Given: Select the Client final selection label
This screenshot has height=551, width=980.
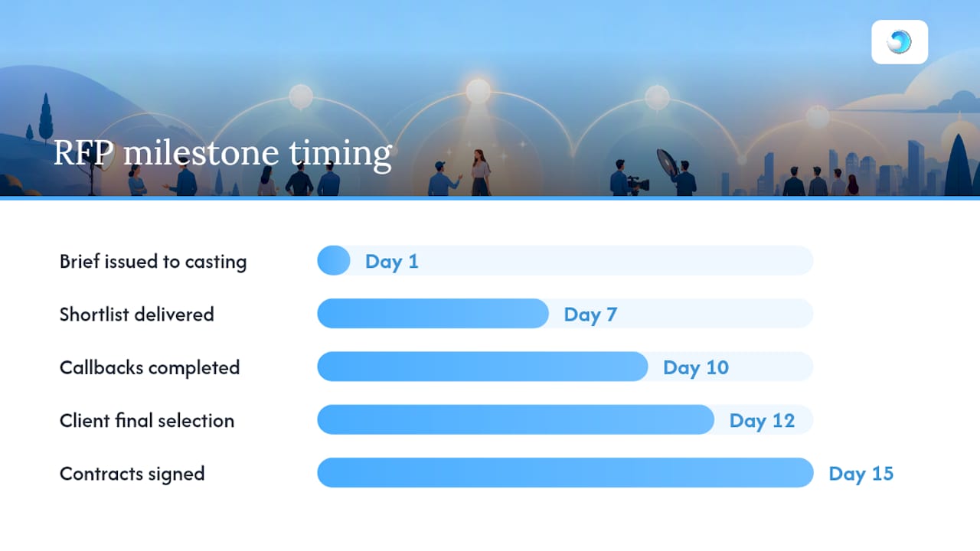Looking at the screenshot, I should point(147,420).
